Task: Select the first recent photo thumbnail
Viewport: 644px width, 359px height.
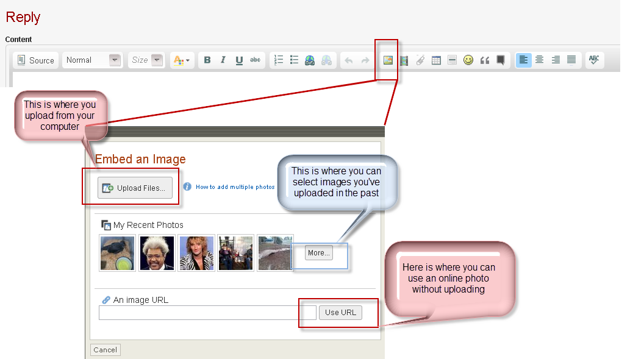Action: tap(117, 253)
